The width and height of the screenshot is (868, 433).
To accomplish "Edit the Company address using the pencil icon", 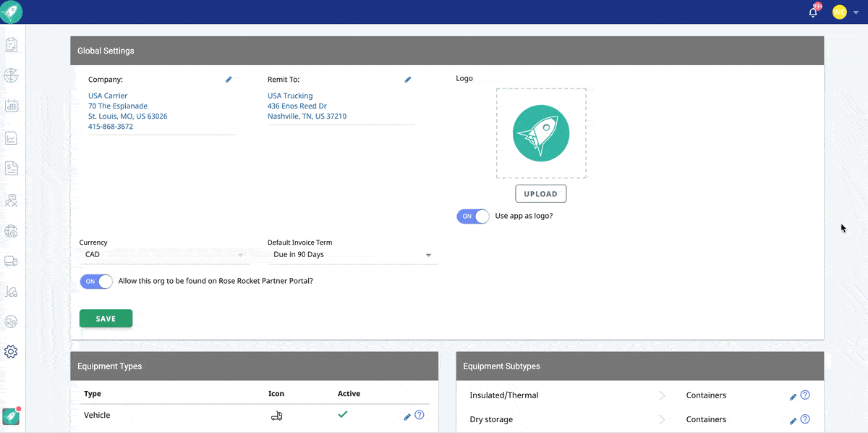I will point(229,79).
